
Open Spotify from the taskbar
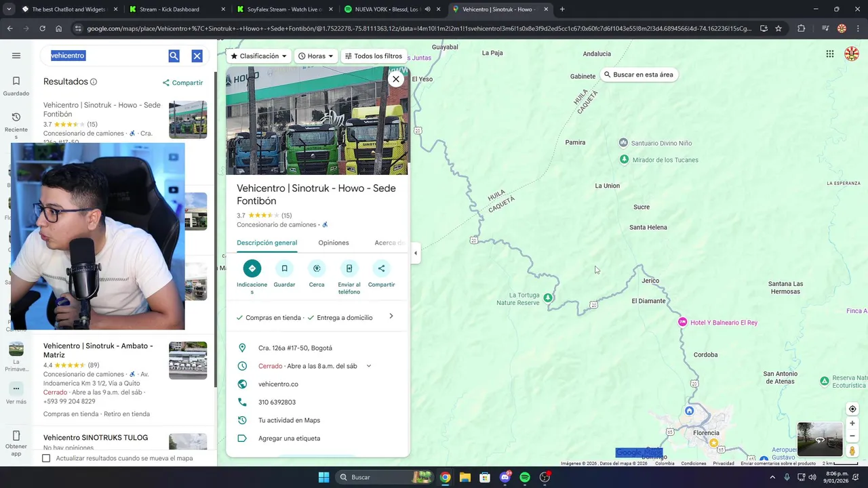coord(524,477)
